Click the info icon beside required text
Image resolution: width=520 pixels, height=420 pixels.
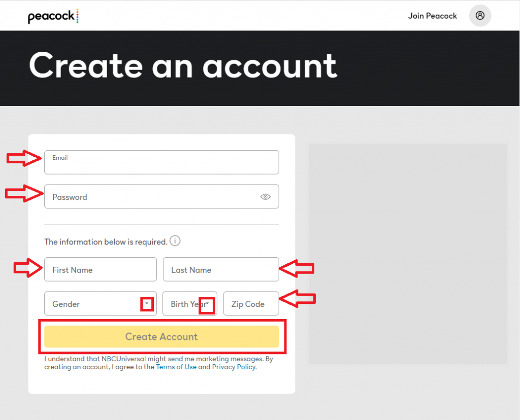click(x=175, y=241)
